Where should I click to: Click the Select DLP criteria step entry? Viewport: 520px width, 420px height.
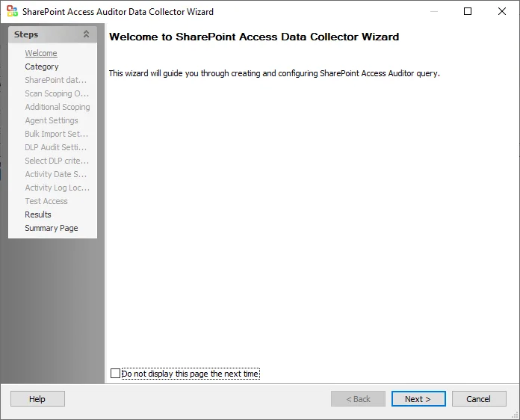(x=57, y=161)
